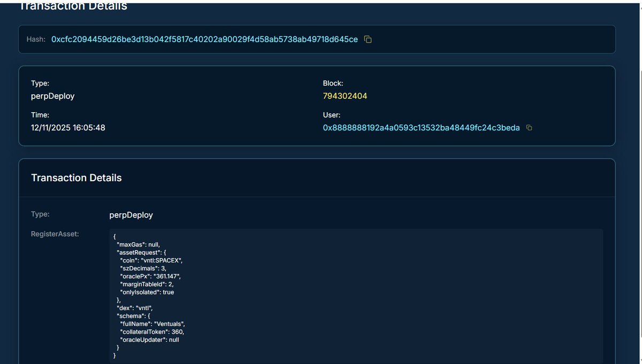Copy the user address with copy icon
This screenshot has width=642, height=364.
point(529,128)
